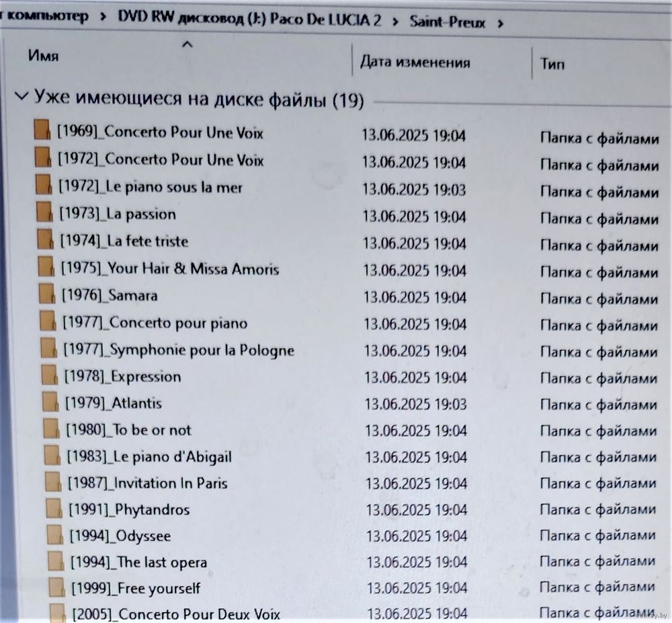Click the folder icon beside [1991]_Phytandros
Image resolution: width=672 pixels, height=623 pixels.
coord(54,508)
